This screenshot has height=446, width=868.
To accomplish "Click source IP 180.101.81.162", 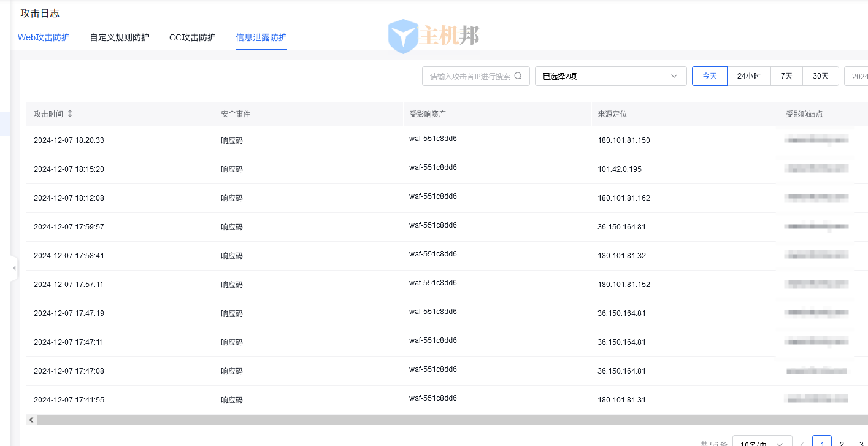I will (624, 198).
